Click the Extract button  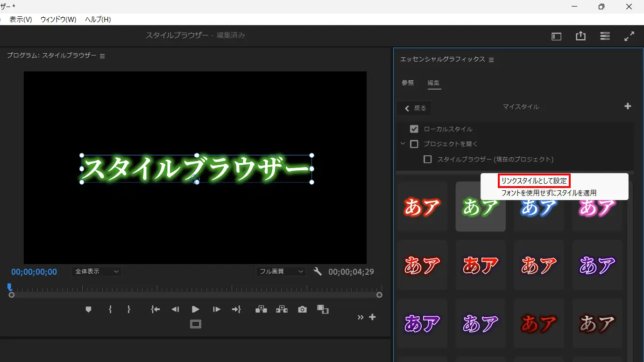282,309
